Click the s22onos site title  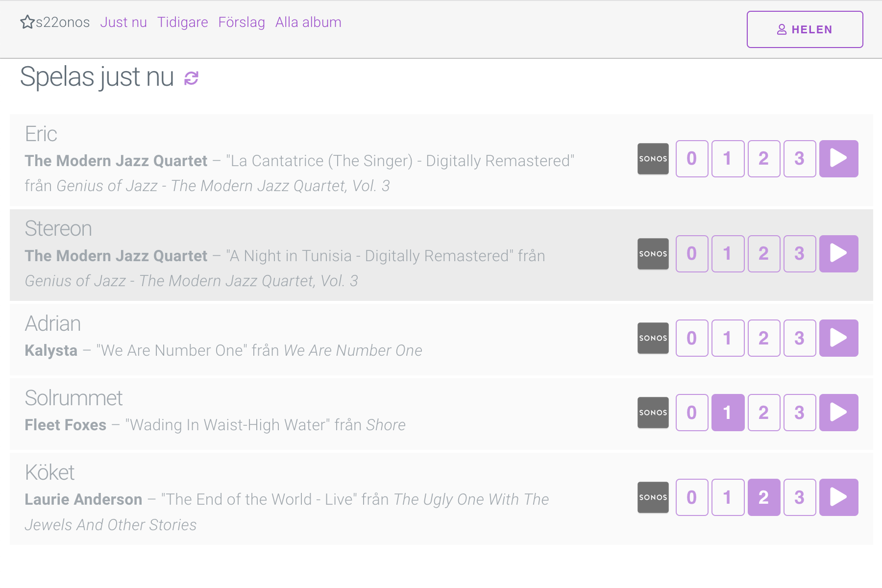[63, 22]
